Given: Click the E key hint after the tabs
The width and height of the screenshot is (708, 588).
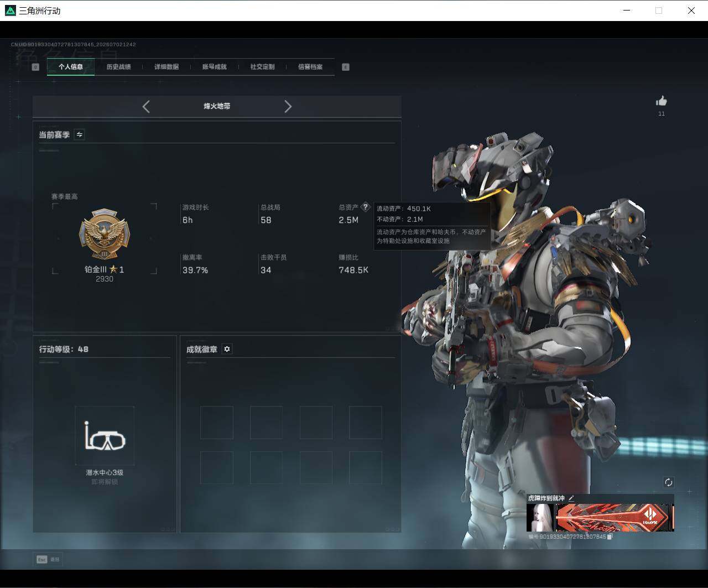Looking at the screenshot, I should [346, 67].
